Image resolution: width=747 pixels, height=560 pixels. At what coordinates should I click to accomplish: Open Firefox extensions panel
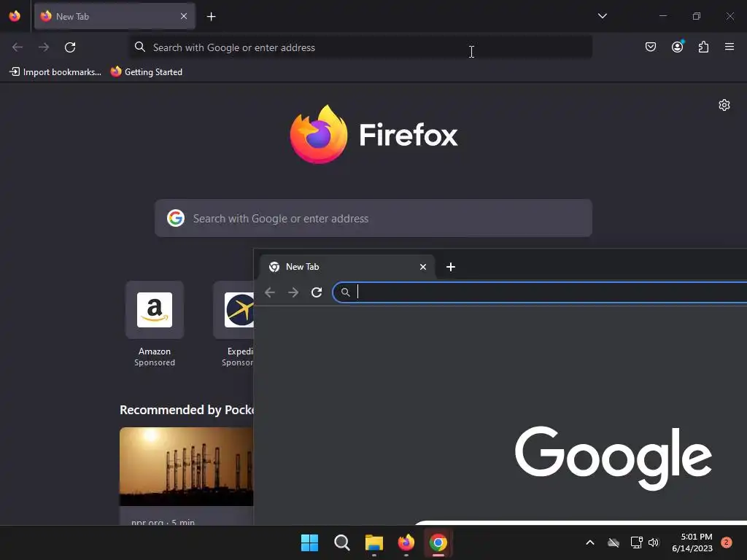pyautogui.click(x=703, y=47)
